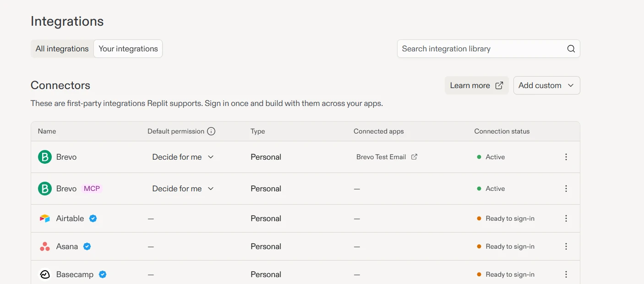The width and height of the screenshot is (644, 284).
Task: Click the Brevo logo in MCP row
Action: [x=45, y=189]
